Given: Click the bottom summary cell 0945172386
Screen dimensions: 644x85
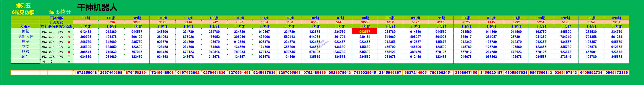Looking at the screenshot, I should pos(616,73).
